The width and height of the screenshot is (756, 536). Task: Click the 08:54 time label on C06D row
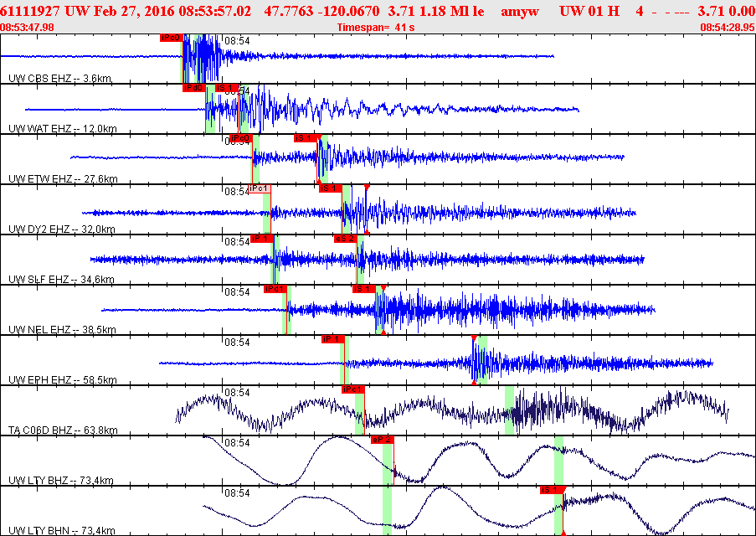pyautogui.click(x=237, y=393)
